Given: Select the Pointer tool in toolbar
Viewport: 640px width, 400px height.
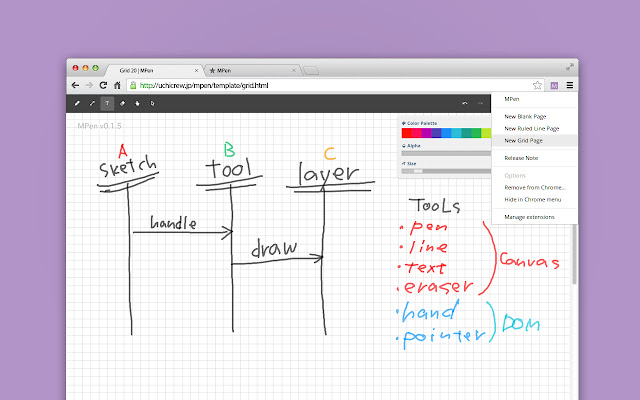Looking at the screenshot, I should tap(152, 103).
